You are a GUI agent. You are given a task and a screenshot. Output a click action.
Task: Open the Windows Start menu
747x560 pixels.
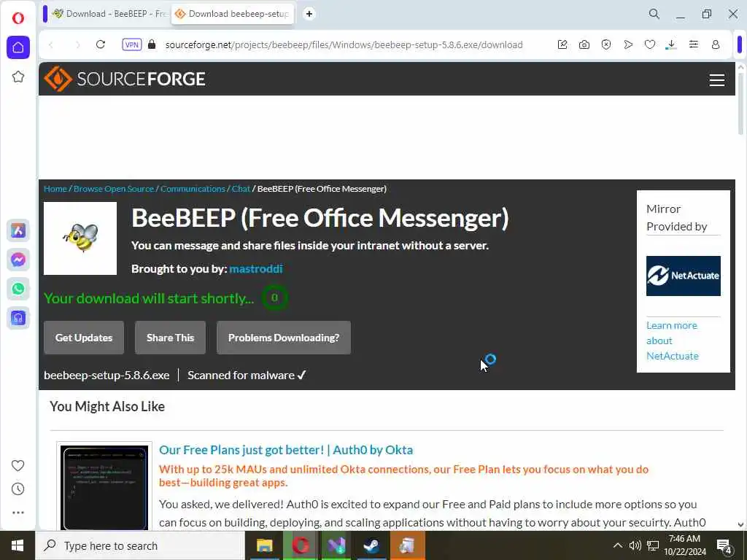(18, 545)
